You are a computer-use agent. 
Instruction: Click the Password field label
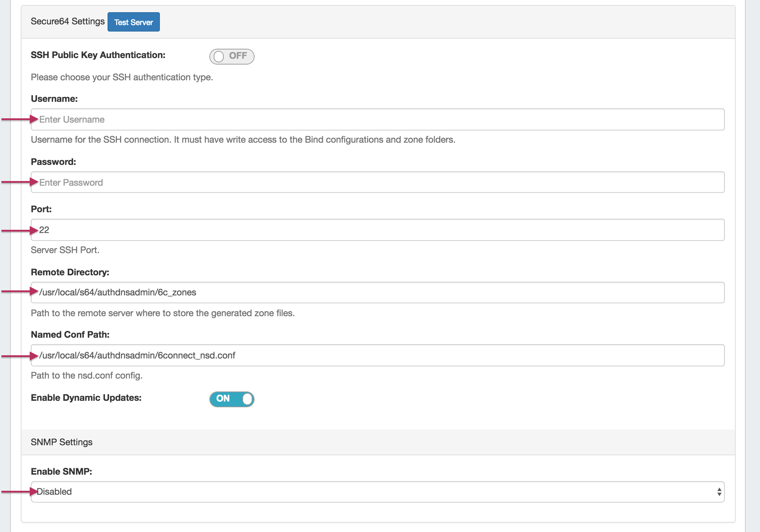point(53,162)
